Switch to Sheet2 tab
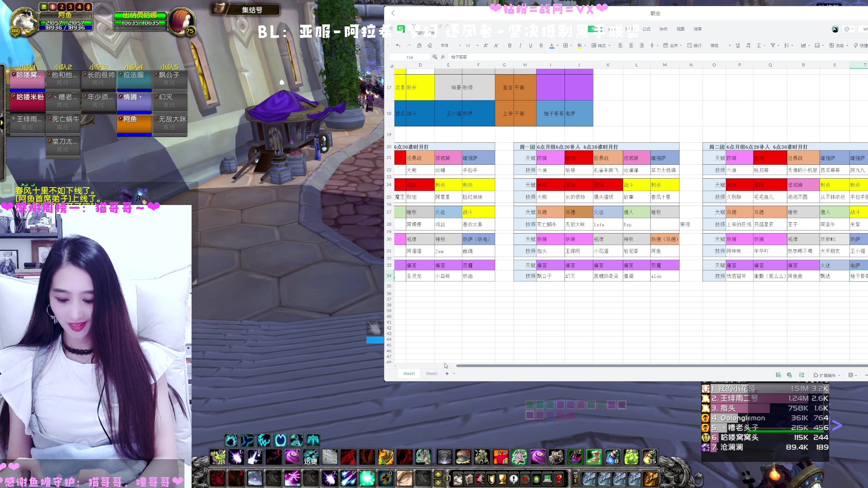 coord(432,373)
